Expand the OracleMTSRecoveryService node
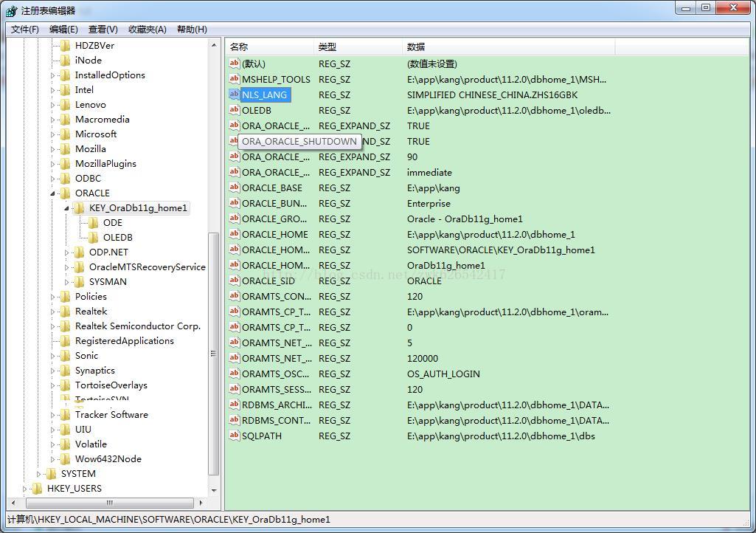Screen dimensions: 756x533 click(x=66, y=267)
